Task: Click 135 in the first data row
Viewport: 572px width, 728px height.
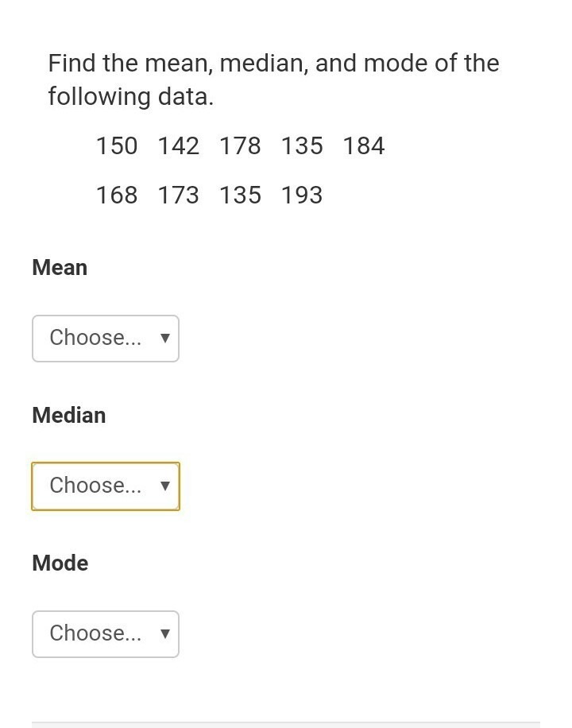Action: point(302,146)
